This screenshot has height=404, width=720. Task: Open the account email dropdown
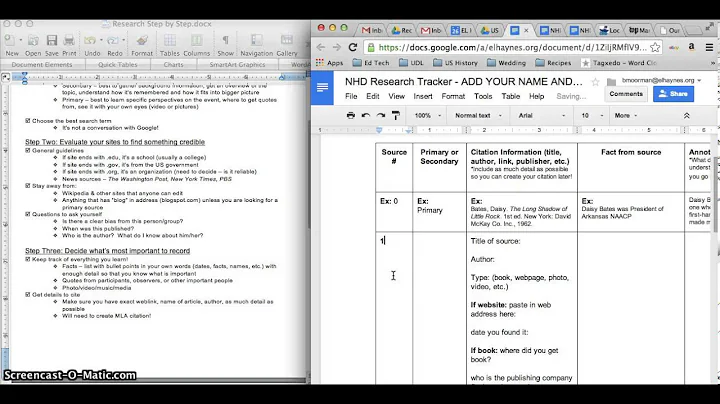point(662,80)
